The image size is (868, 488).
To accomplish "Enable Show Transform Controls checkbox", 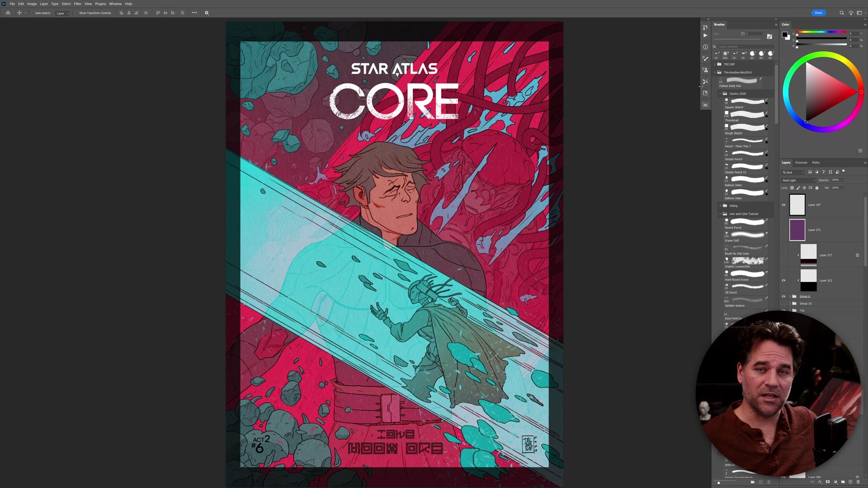I will [76, 13].
